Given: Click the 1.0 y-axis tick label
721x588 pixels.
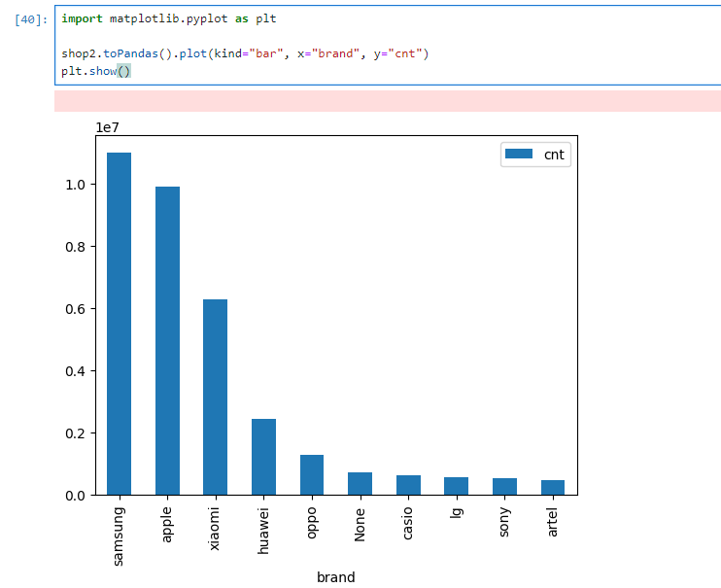Looking at the screenshot, I should point(76,185).
